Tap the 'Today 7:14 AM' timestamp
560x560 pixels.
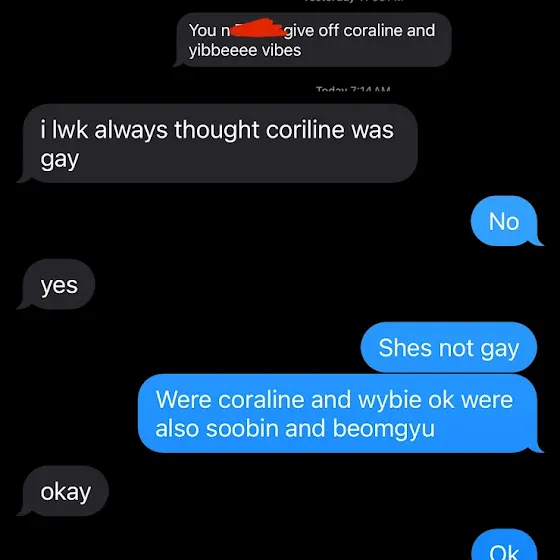point(353,89)
